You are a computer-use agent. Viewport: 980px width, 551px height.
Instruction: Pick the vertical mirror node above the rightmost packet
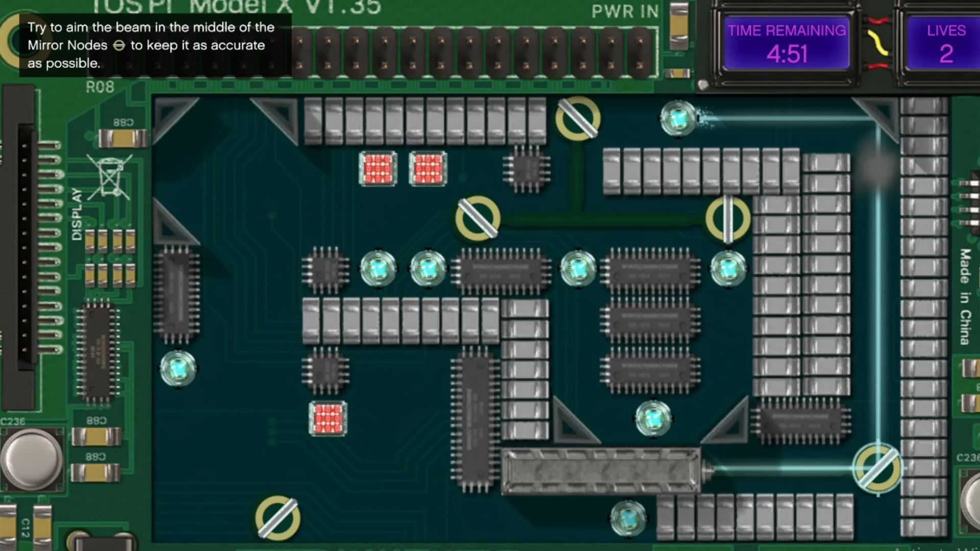coord(728,218)
